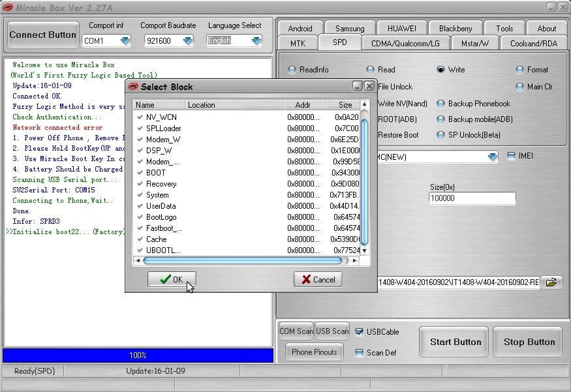The image size is (571, 392).
Task: Click the block list scroll up arrow
Action: coord(364,104)
